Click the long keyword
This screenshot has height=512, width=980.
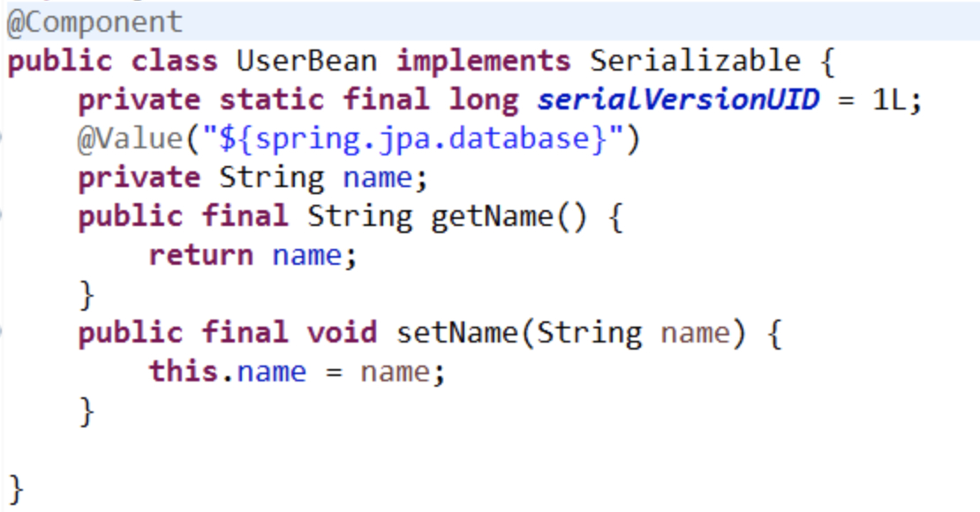(x=484, y=100)
